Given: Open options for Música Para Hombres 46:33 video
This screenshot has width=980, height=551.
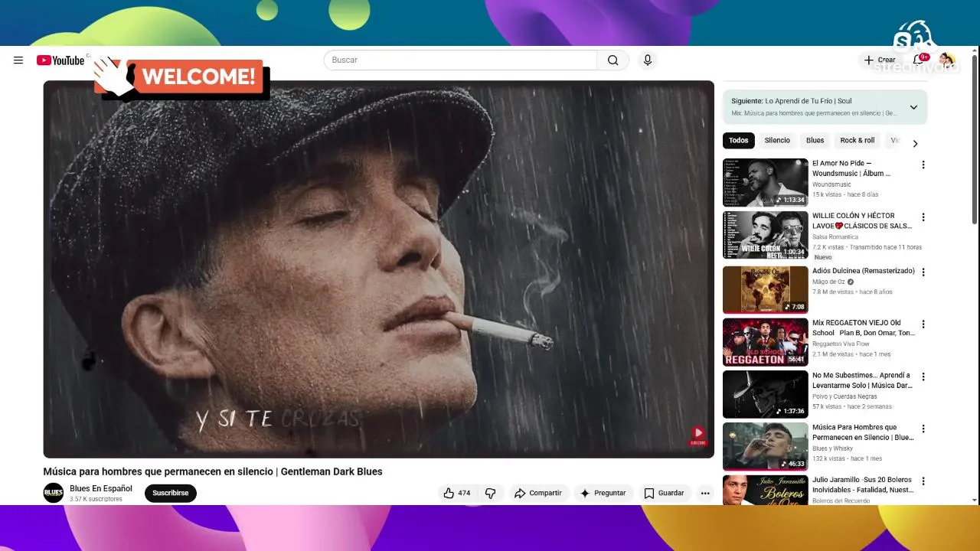Looking at the screenshot, I should click(x=923, y=429).
